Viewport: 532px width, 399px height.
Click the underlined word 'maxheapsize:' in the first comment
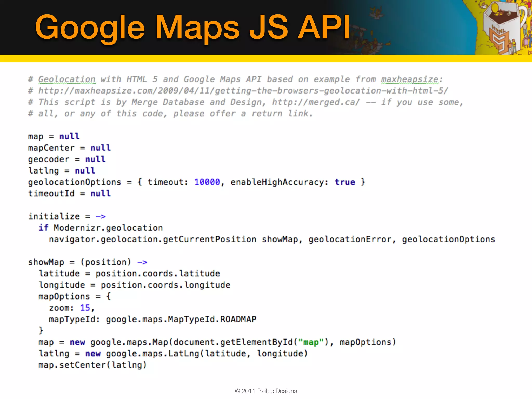point(412,79)
